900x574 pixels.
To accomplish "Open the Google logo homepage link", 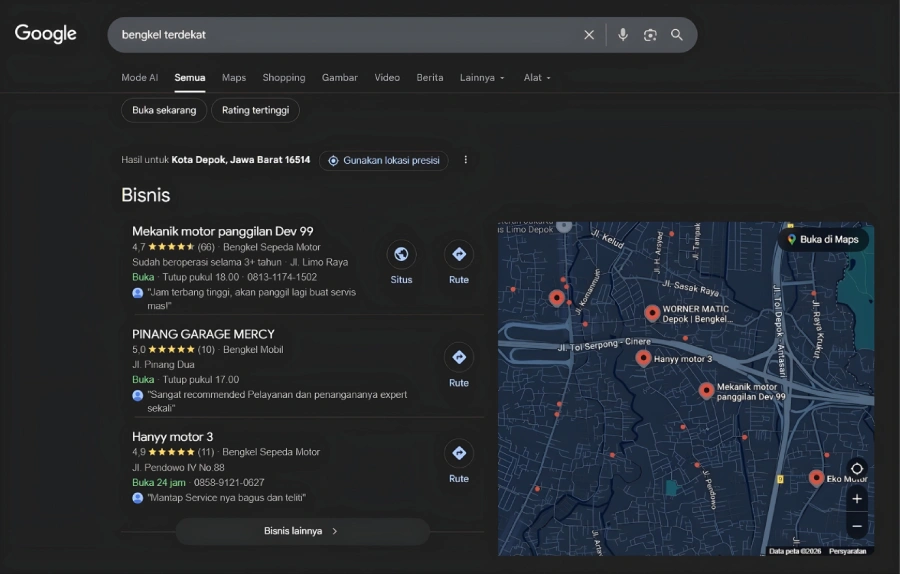I will 45,34.
